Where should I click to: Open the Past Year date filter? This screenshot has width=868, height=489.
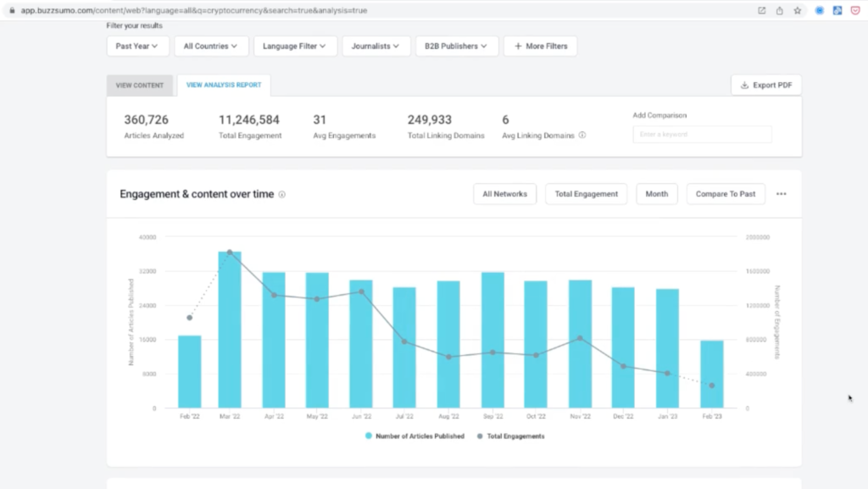point(136,46)
